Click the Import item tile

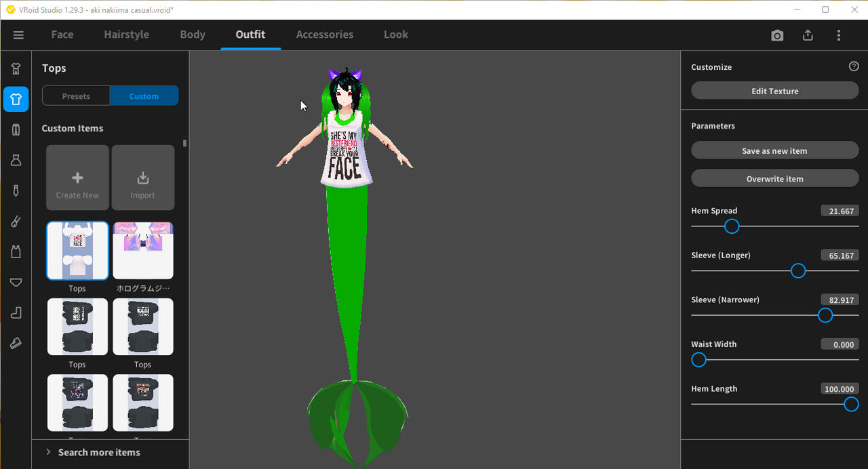tap(143, 178)
